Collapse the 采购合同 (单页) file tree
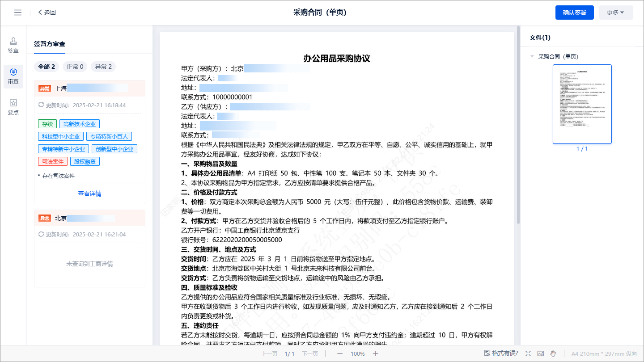Viewport: 644px width, 362px height. (x=532, y=56)
